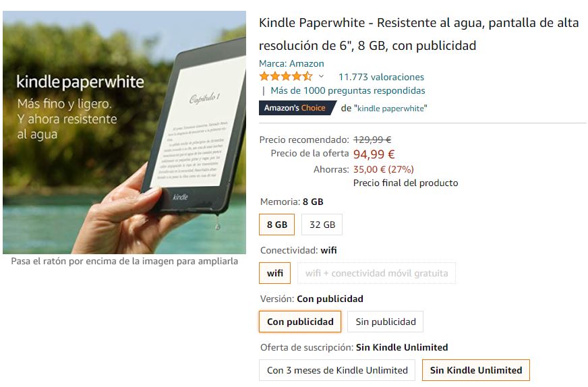
Task: Select the 32 GB memory option
Action: (322, 225)
